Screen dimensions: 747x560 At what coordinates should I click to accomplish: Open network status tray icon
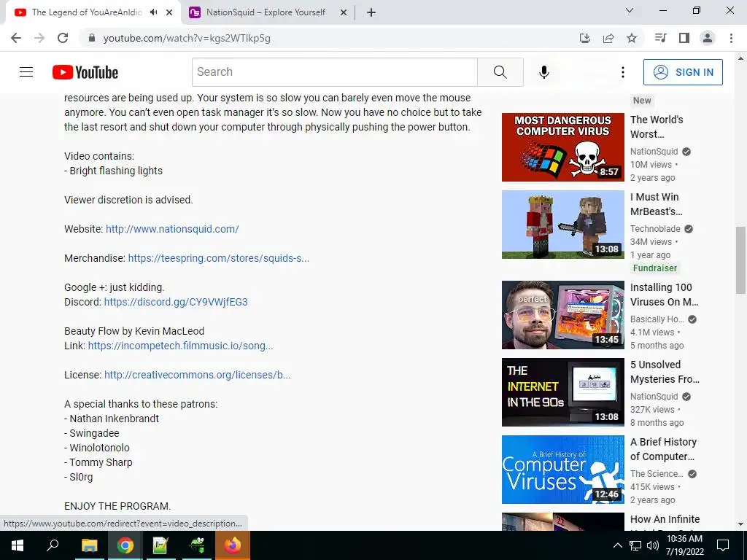(x=635, y=545)
